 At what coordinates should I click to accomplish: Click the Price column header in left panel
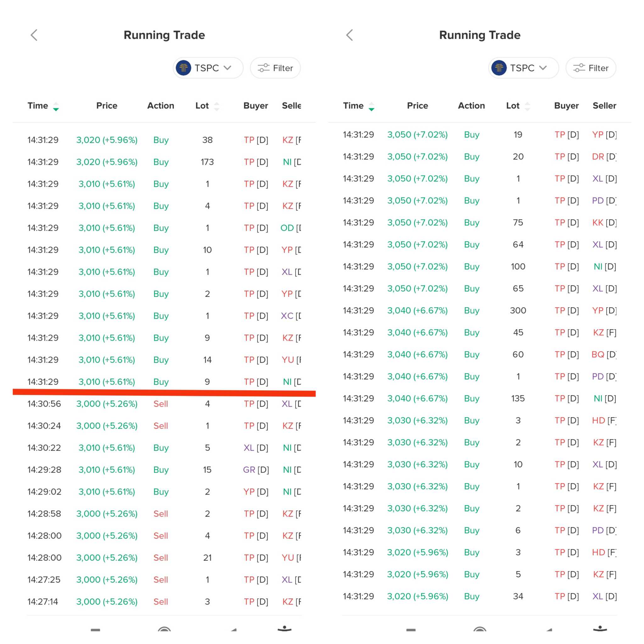coord(107,106)
